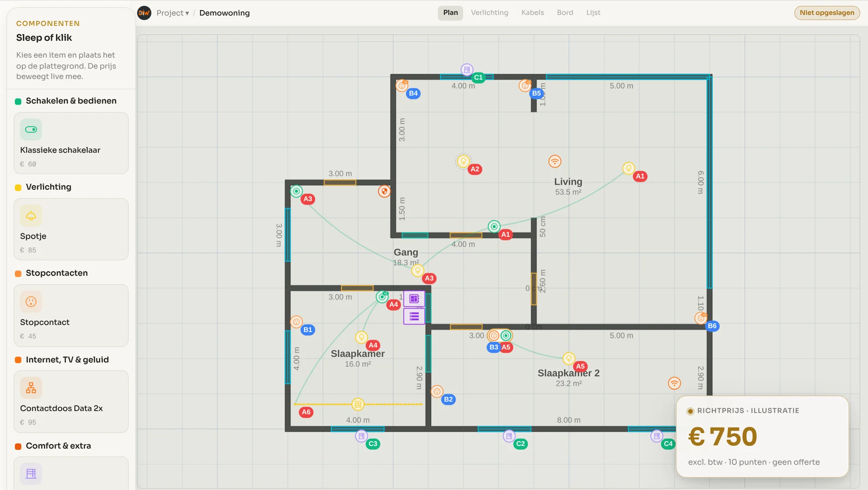
Task: Click the Internet, TV & geluid heading
Action: coord(67,360)
